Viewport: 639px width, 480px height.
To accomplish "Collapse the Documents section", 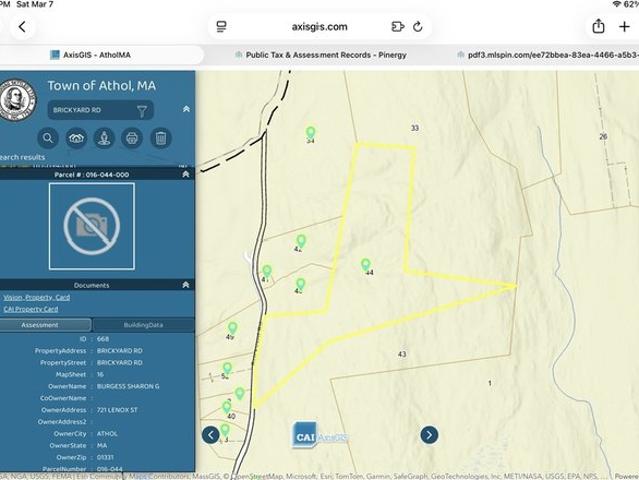I will click(185, 285).
